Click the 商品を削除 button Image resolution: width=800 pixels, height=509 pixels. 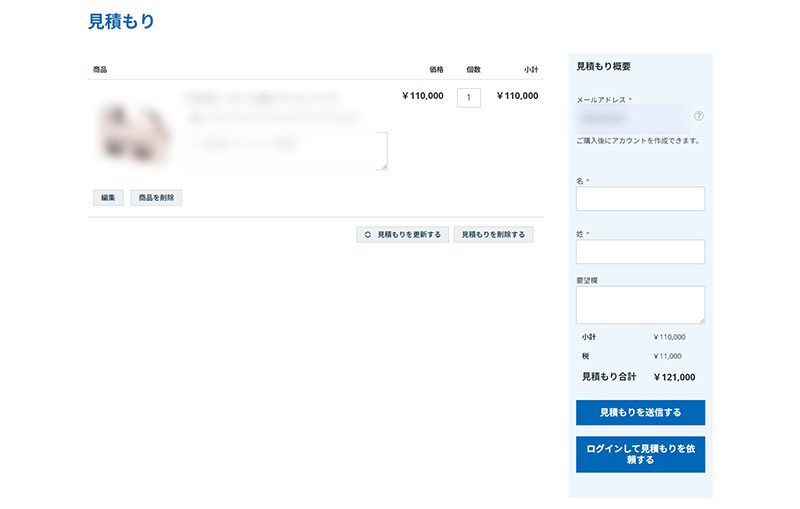(x=156, y=197)
